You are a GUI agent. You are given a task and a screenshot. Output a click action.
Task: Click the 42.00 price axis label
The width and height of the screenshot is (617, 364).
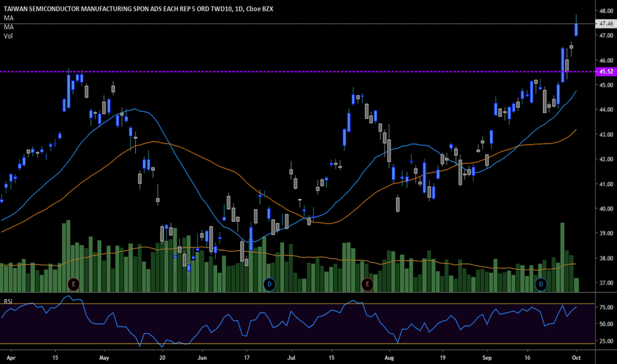(606, 159)
